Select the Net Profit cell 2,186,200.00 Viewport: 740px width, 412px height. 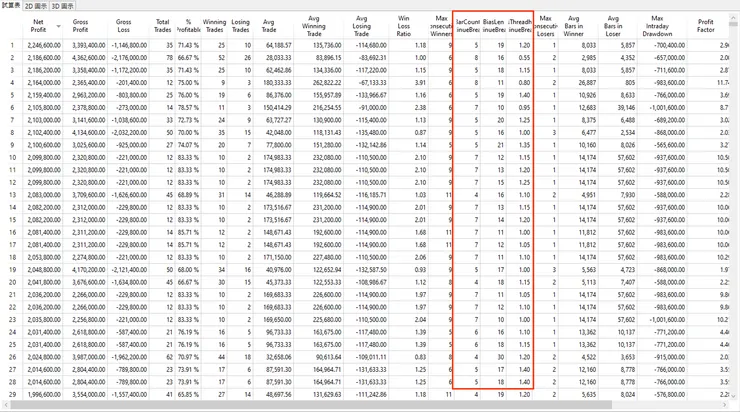42,70
